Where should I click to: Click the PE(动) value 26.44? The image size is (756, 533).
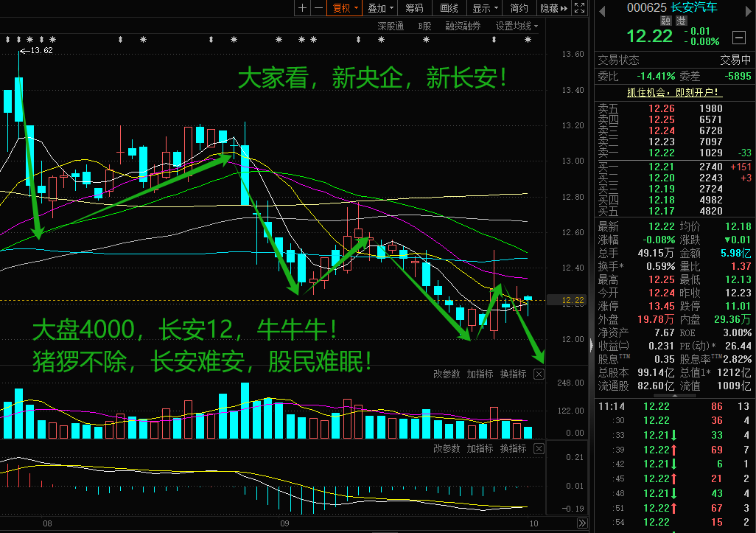coord(738,346)
